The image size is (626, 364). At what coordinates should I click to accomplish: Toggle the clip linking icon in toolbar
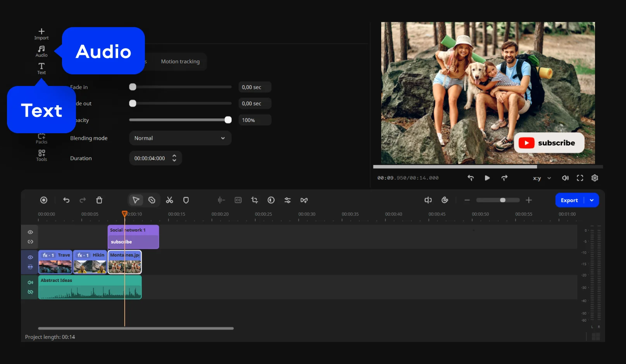[x=445, y=200]
